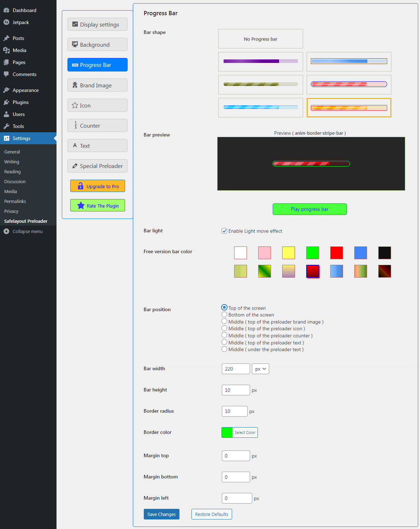Click the Margin top input field
The height and width of the screenshot is (529, 420).
click(236, 456)
